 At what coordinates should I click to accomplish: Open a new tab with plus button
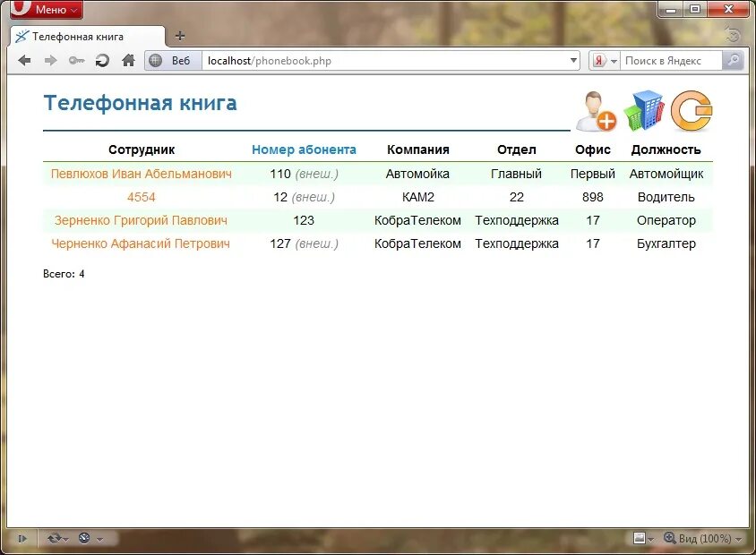180,36
